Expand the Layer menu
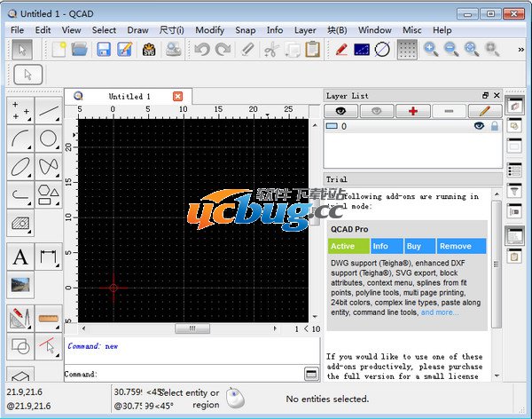The image size is (532, 419). pyautogui.click(x=305, y=30)
